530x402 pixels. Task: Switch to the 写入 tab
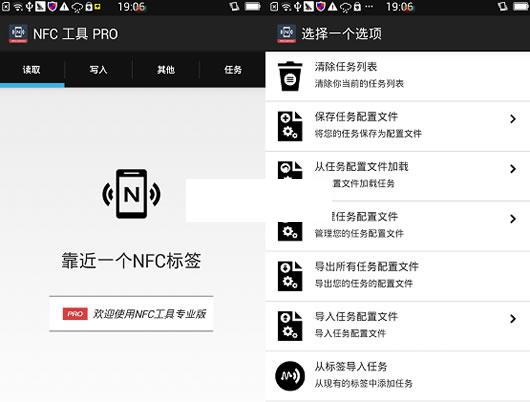(x=98, y=70)
